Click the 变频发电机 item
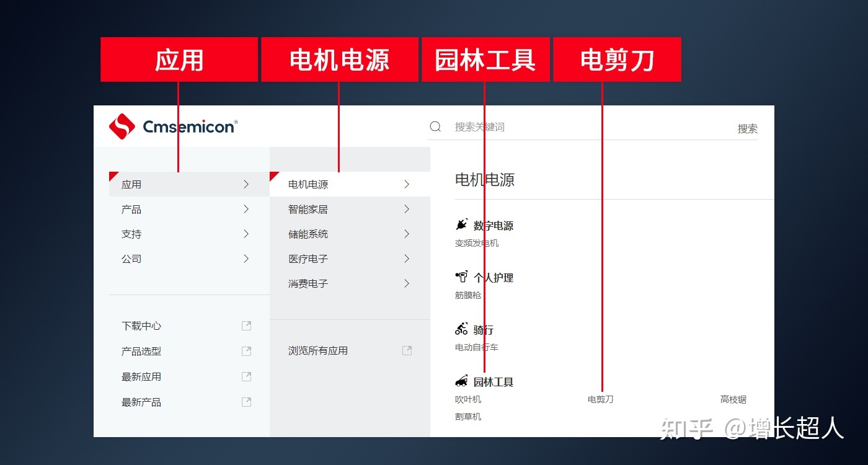 (x=477, y=243)
